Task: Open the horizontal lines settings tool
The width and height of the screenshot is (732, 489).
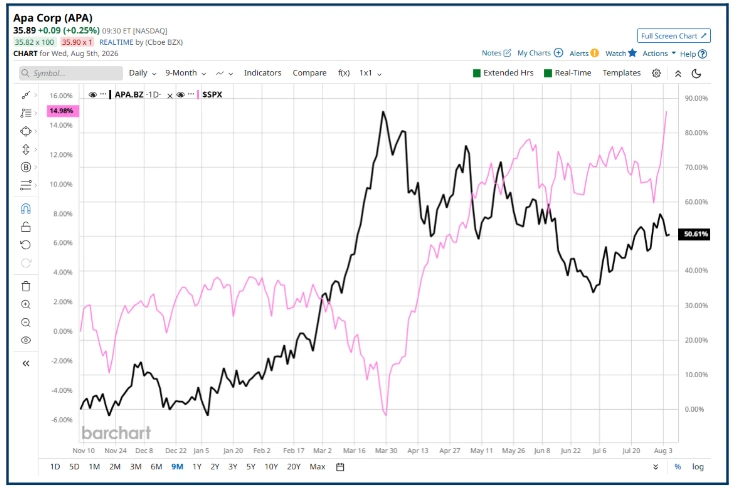Action: [x=26, y=185]
